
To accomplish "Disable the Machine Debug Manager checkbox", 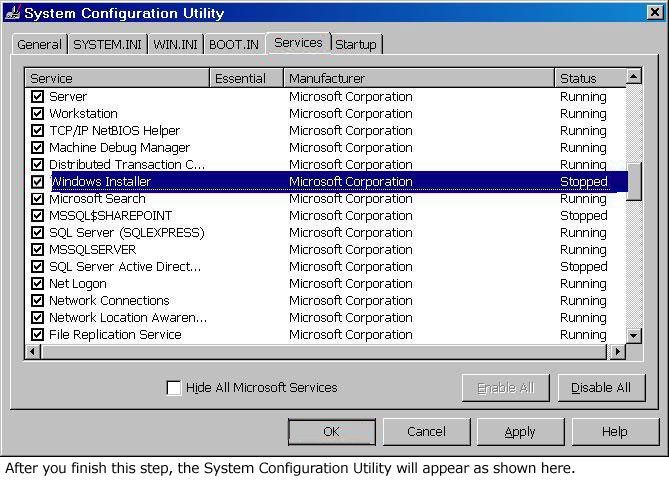I will point(38,148).
